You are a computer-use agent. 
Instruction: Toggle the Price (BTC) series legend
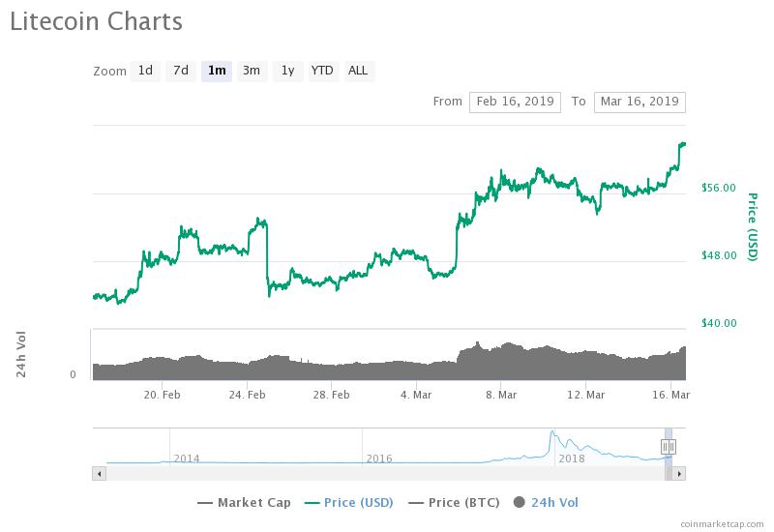(x=454, y=502)
